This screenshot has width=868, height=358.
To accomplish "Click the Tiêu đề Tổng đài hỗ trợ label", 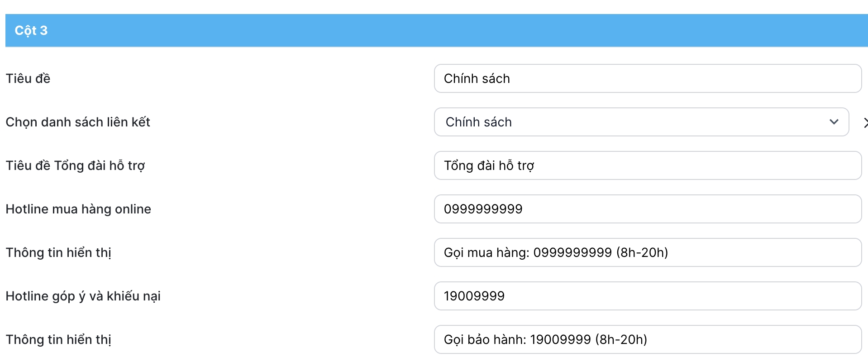I will (x=75, y=165).
